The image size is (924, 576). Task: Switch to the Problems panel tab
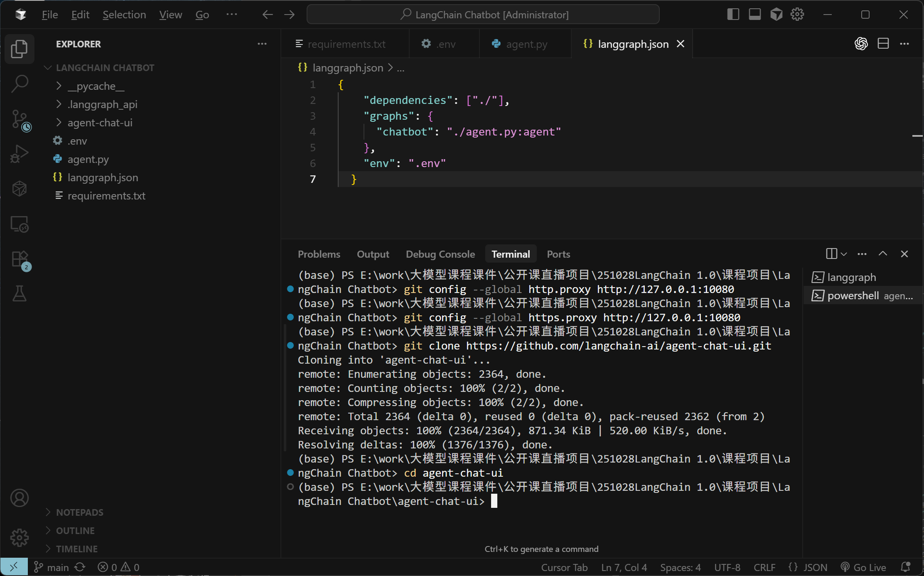point(319,254)
